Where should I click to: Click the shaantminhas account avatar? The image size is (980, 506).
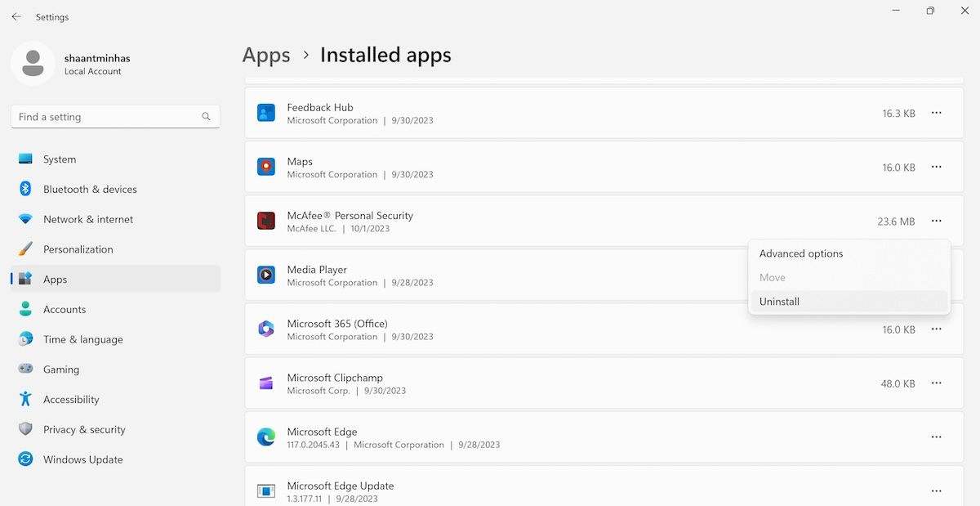point(33,64)
